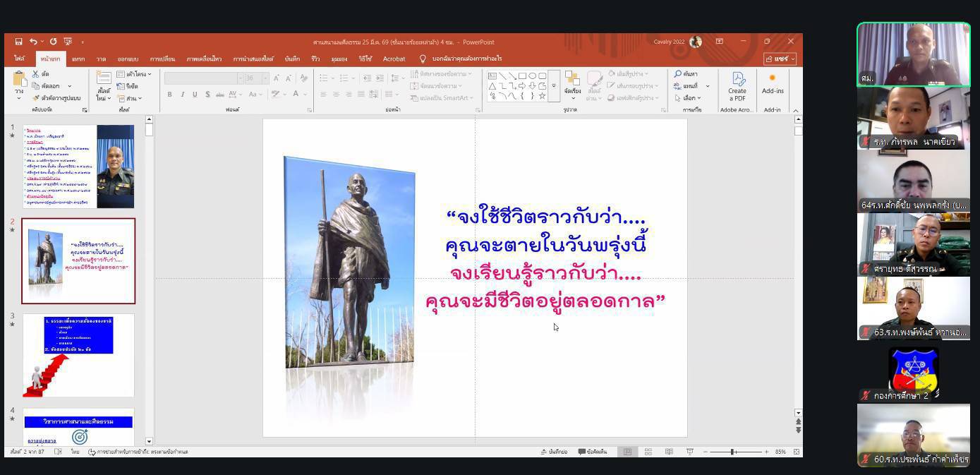This screenshot has height=475, width=980.
Task: Click the Undo arrow icon
Action: (32, 42)
